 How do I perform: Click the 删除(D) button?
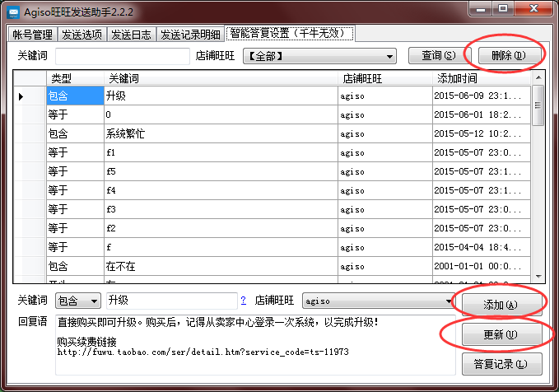pos(508,55)
